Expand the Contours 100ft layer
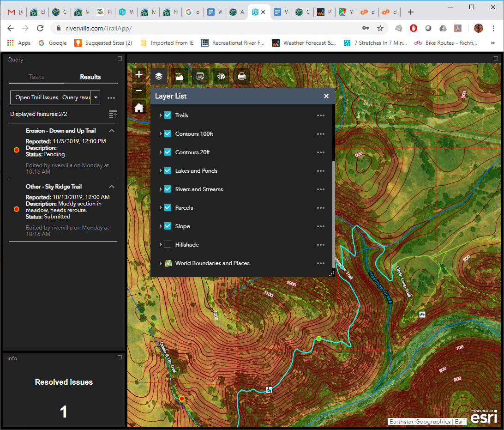 (x=161, y=134)
